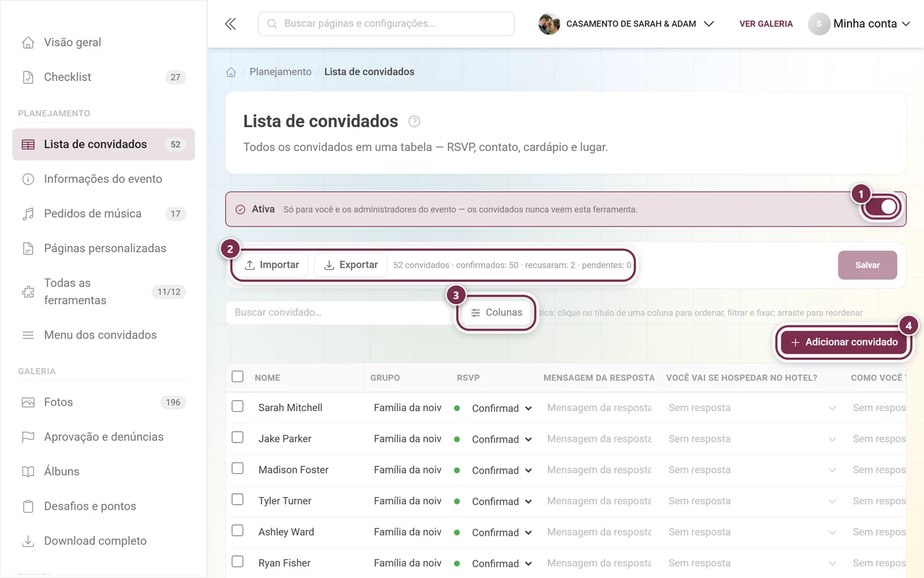Open the Colunas column settings button
The width and height of the screenshot is (924, 578).
(496, 313)
